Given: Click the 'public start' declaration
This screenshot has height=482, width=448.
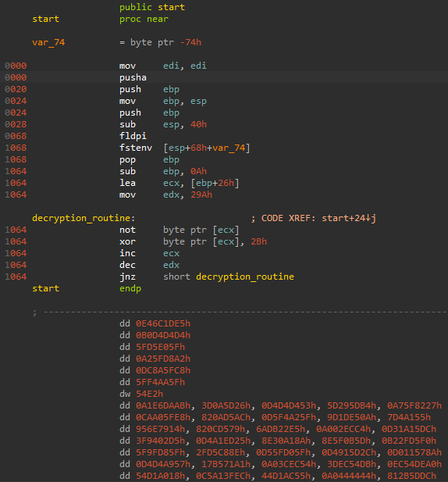Looking at the screenshot, I should tap(152, 7).
